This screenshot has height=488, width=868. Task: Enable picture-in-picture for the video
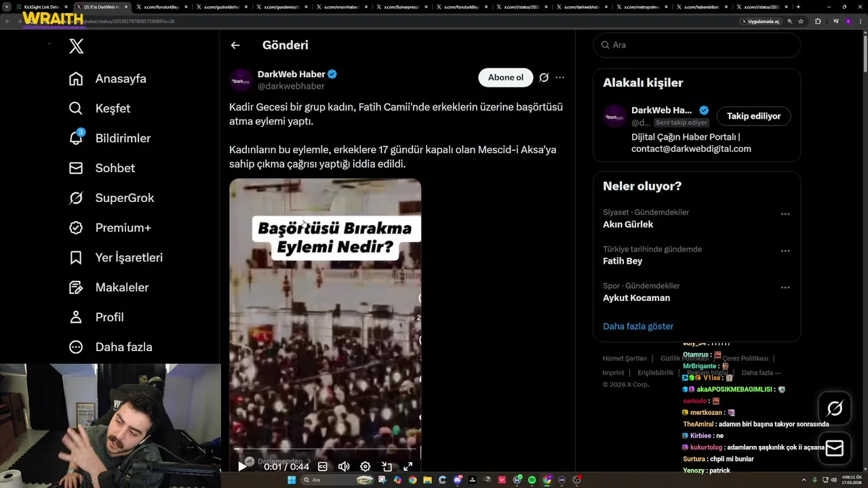387,466
